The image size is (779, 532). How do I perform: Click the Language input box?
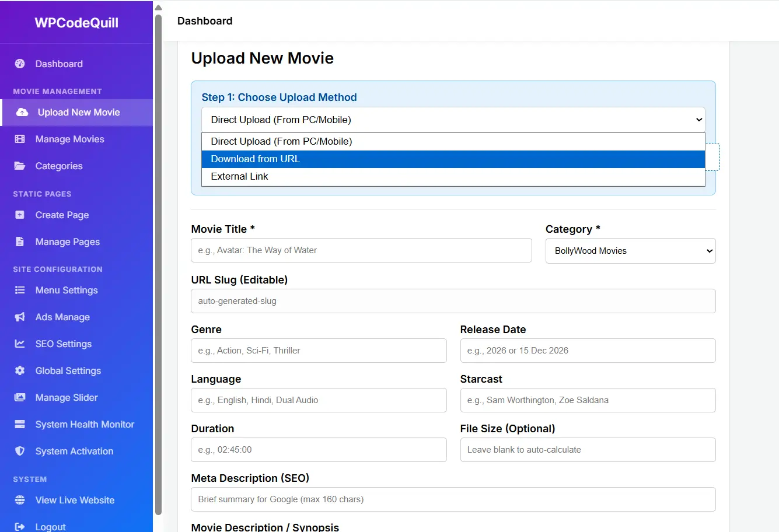tap(319, 400)
